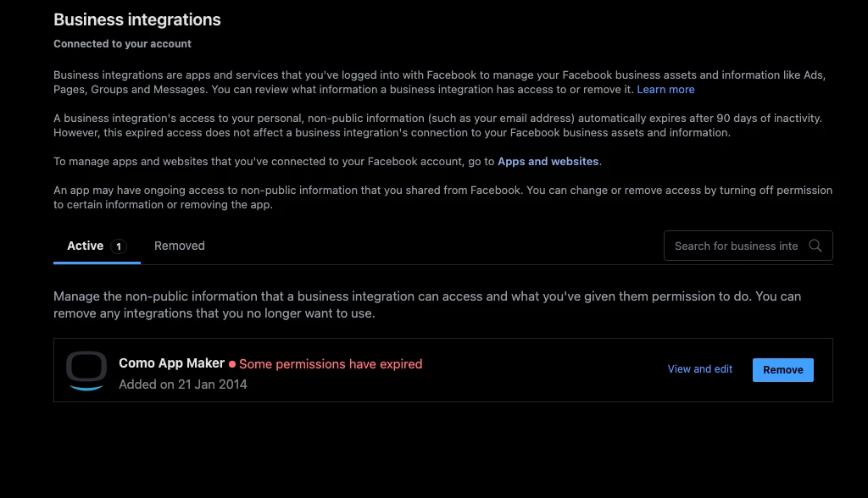Viewport: 868px width, 498px height.
Task: Click the Como App Maker logo icon
Action: 86,371
